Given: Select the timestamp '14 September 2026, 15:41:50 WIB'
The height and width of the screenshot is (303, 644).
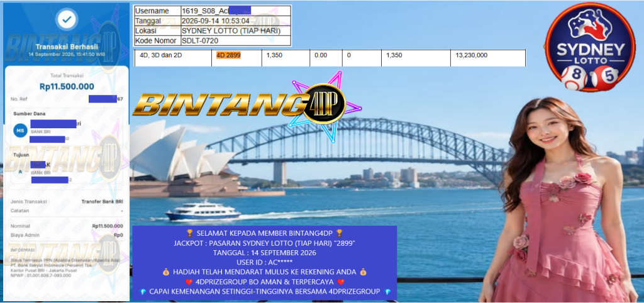Looking at the screenshot, I should 67,55.
